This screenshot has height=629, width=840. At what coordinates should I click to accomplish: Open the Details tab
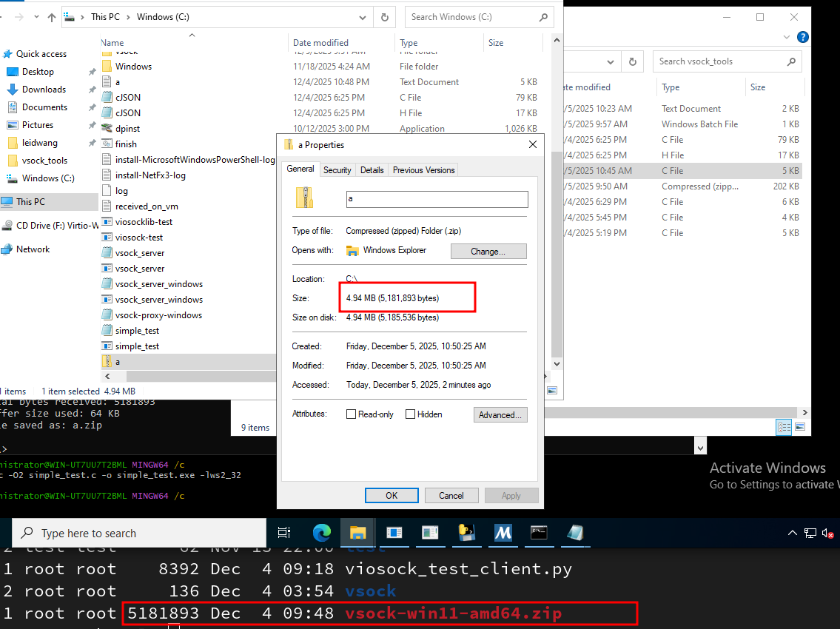(372, 170)
